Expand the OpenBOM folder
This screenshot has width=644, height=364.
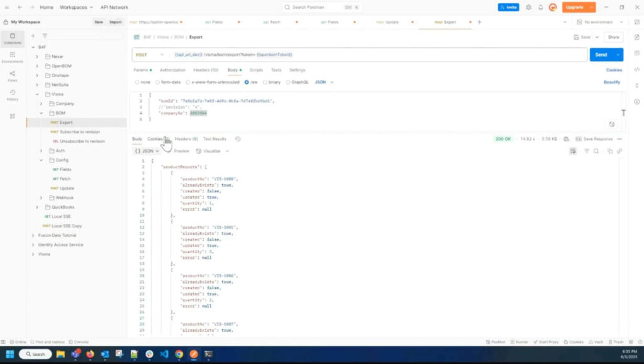click(x=37, y=66)
